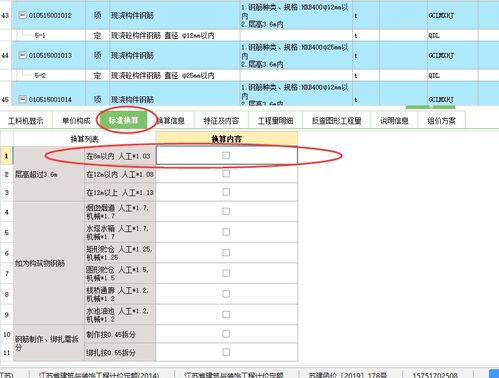Enable the 制作按0.45拆分 checkbox
The image size is (499, 378).
click(x=226, y=334)
